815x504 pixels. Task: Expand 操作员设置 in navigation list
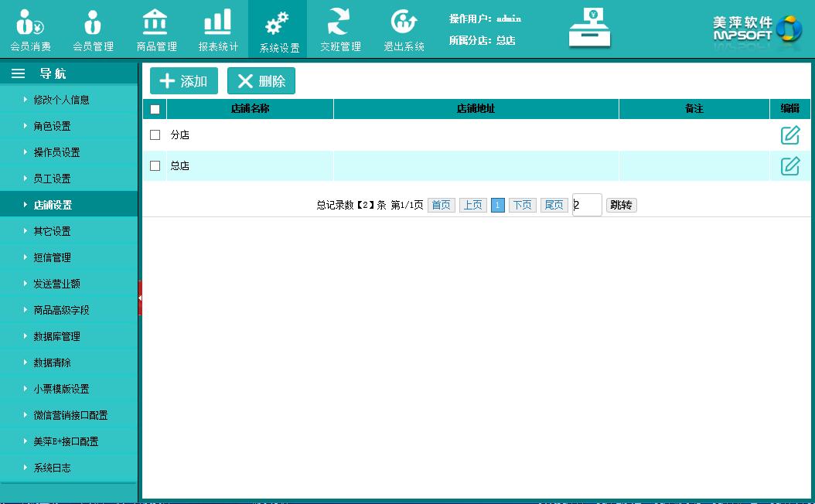(56, 152)
